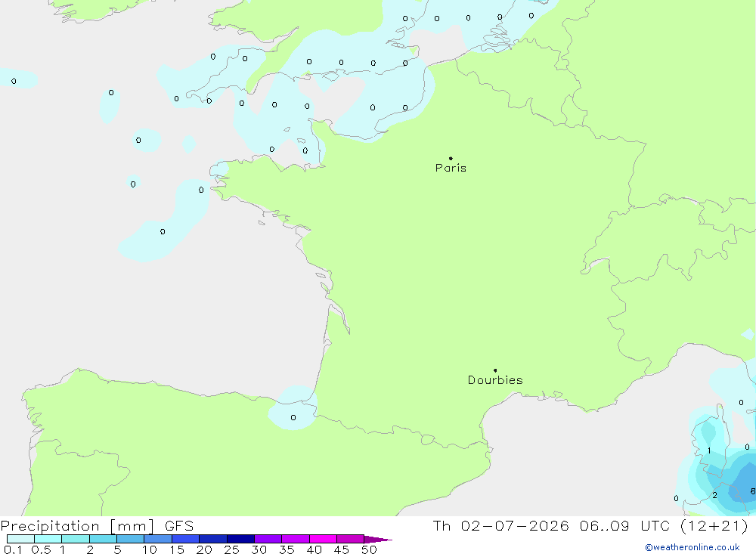
Task: Pick legend swatch between 10 and 15
Action: pyautogui.click(x=158, y=539)
